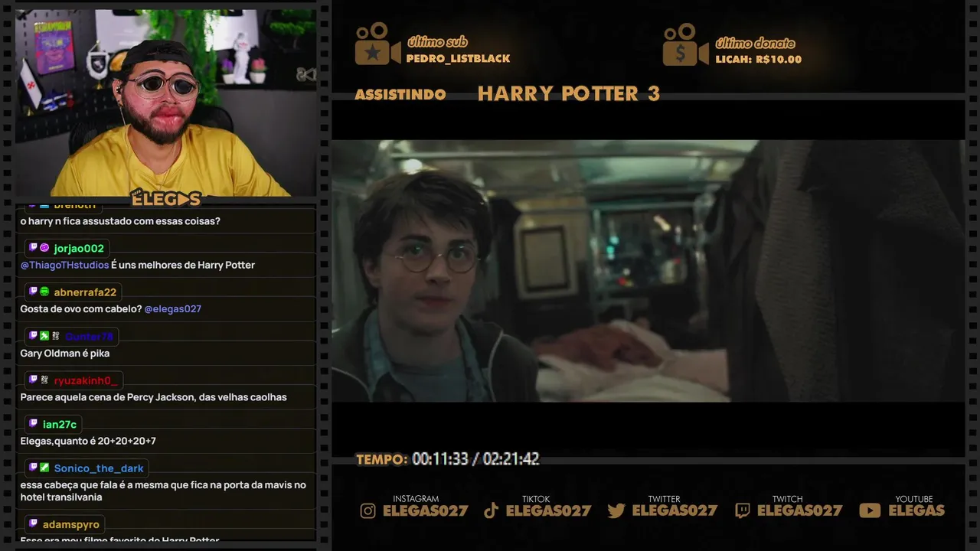The height and width of the screenshot is (551, 980).
Task: Click the Twitch badge beside jorjao002
Action: (33, 248)
